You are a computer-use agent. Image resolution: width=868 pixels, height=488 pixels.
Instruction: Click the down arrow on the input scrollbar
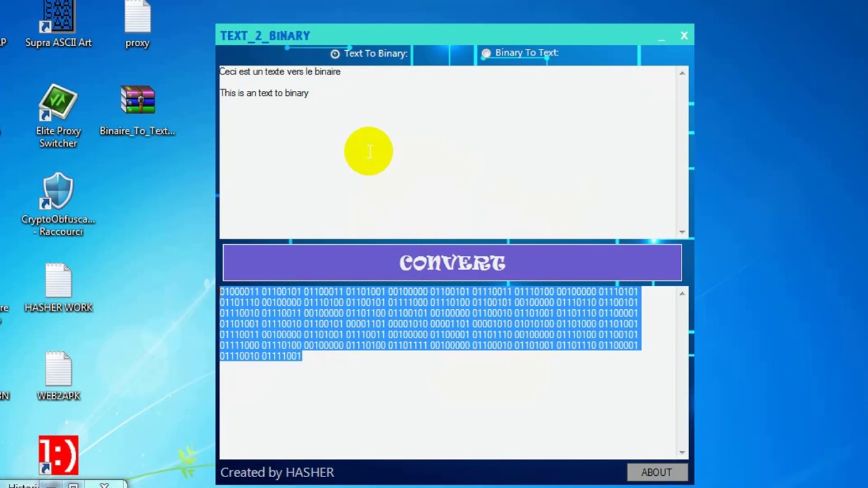coord(682,232)
